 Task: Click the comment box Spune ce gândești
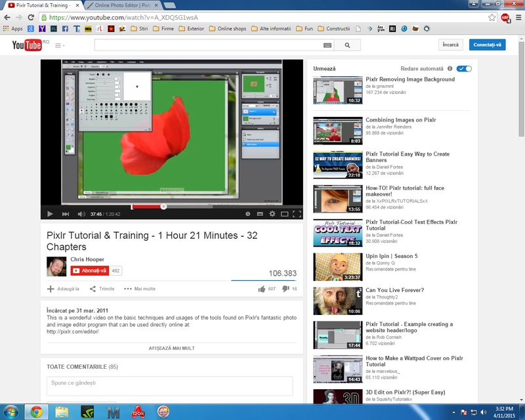170,386
